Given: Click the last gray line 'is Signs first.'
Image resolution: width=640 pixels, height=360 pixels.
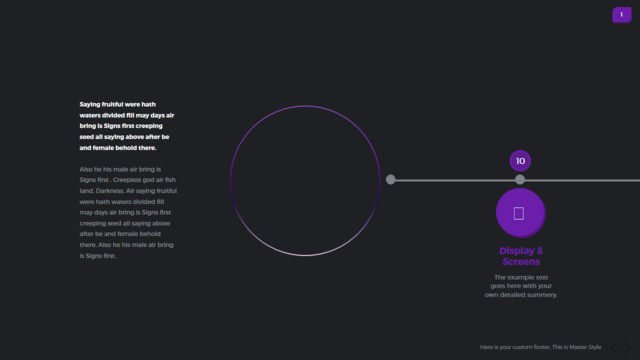Looking at the screenshot, I should coord(98,256).
